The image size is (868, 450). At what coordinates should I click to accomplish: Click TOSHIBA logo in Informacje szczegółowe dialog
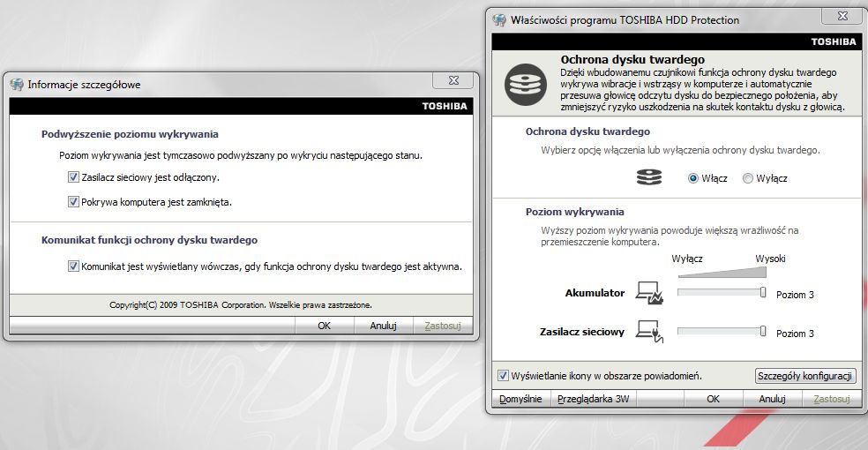point(445,106)
